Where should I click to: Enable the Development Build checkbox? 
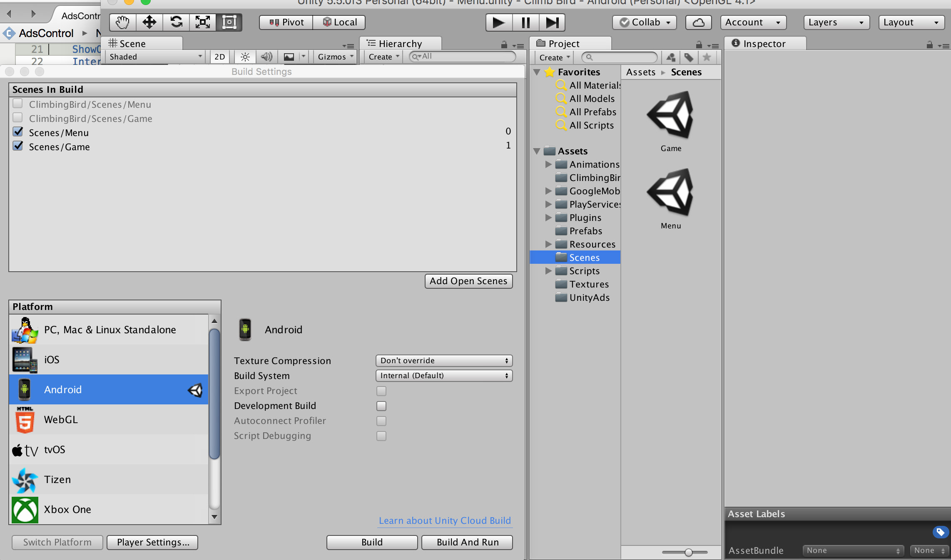[381, 406]
